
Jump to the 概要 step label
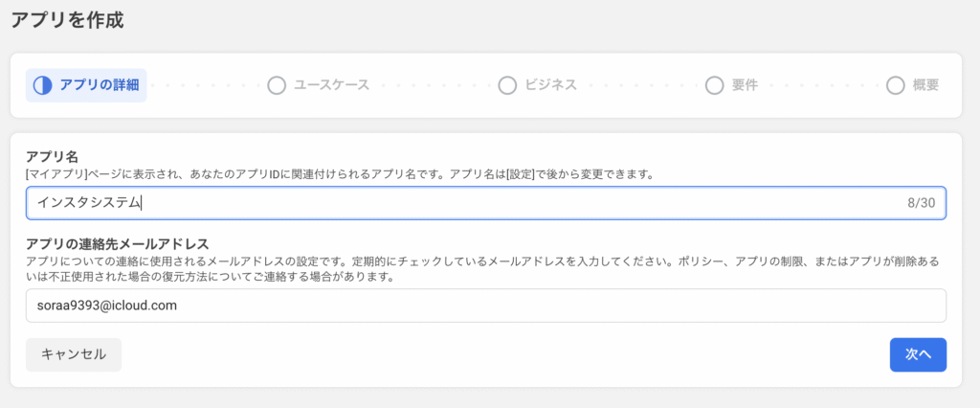click(x=925, y=85)
